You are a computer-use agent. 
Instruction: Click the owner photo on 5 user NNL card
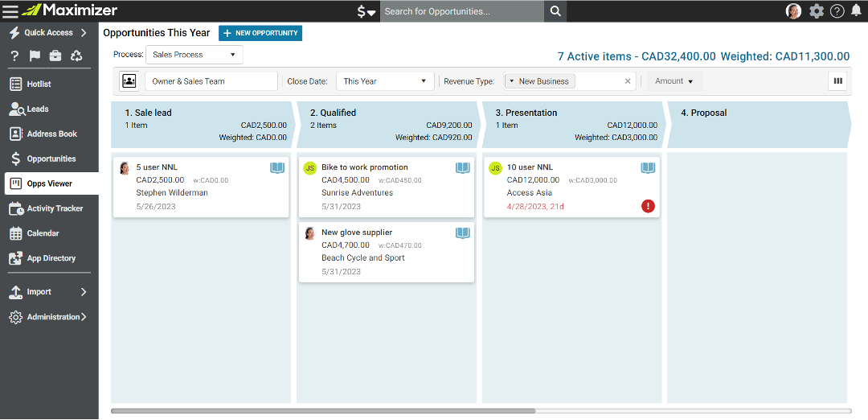point(125,168)
